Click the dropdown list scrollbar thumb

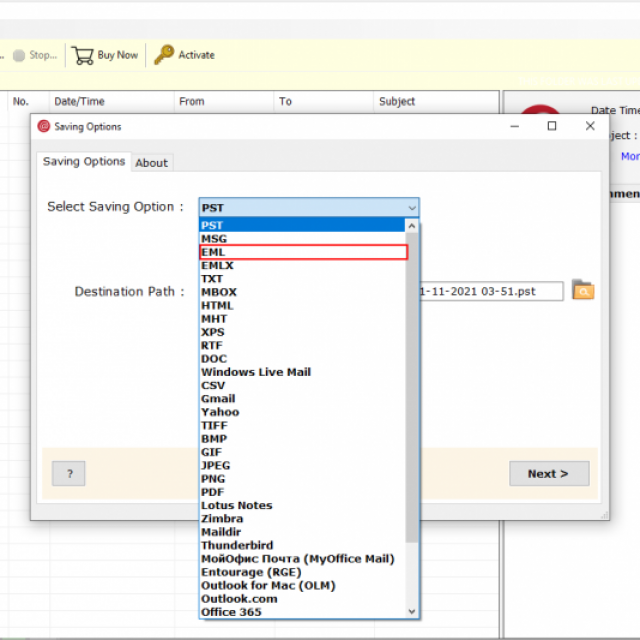click(411, 387)
